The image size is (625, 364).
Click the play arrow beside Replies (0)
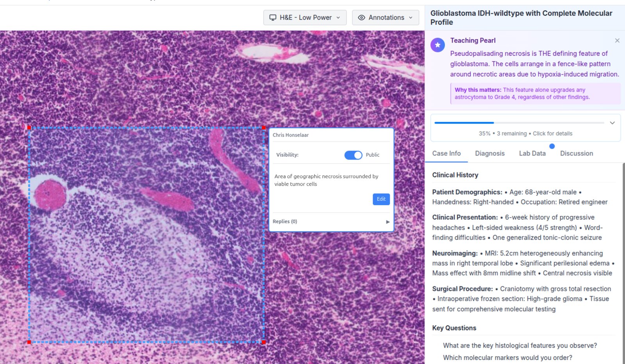[388, 222]
